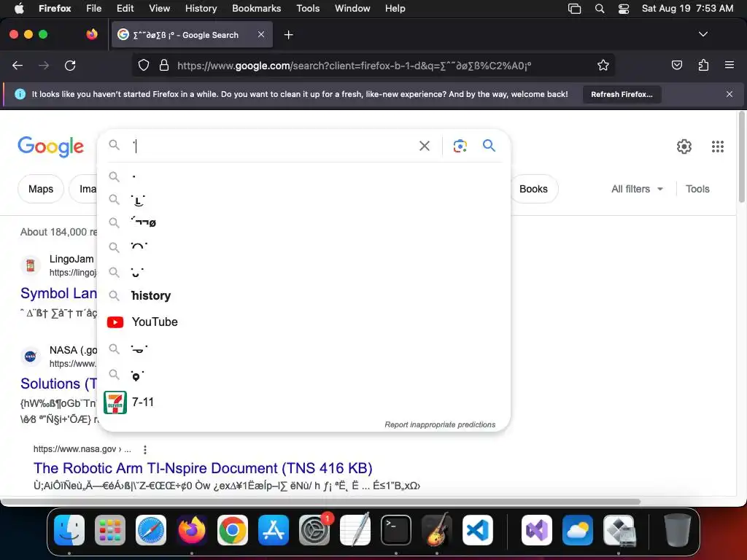Select the Books filter chip

(x=533, y=189)
